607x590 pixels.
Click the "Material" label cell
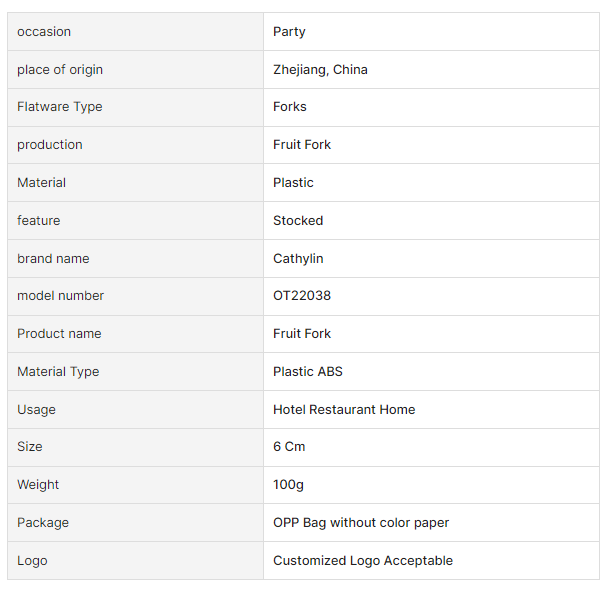[42, 183]
